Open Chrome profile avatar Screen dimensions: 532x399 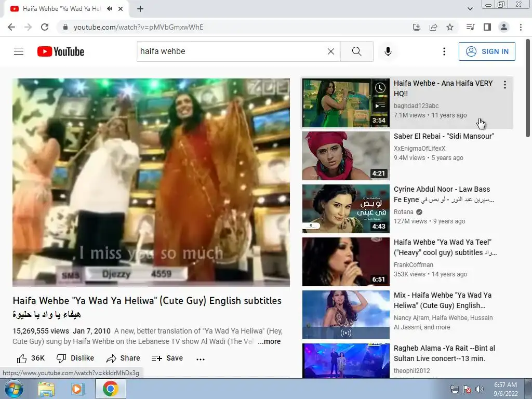click(x=504, y=27)
